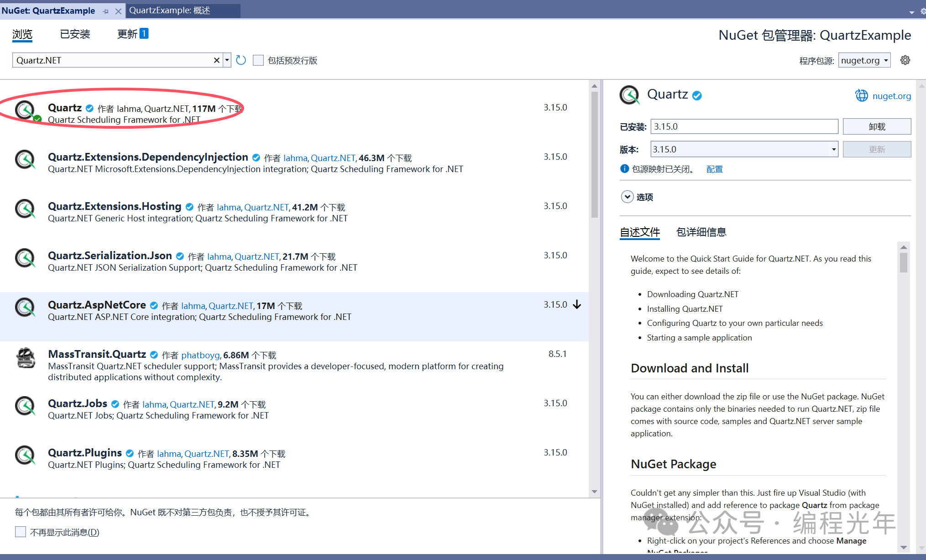This screenshot has width=926, height=560.
Task: Click the Quartz.NET search input field
Action: pyautogui.click(x=114, y=60)
